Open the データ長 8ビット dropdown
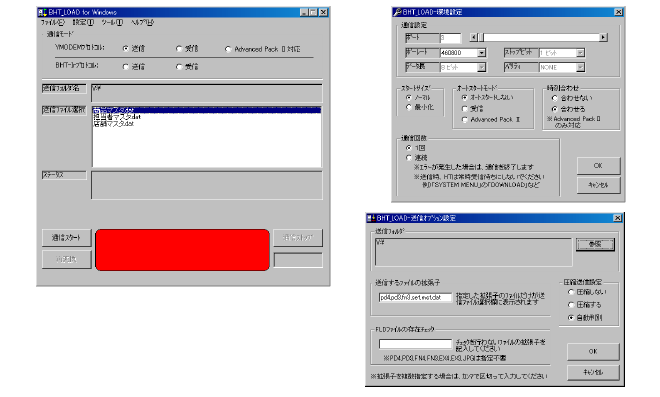The width and height of the screenshot is (660, 397). [482, 67]
